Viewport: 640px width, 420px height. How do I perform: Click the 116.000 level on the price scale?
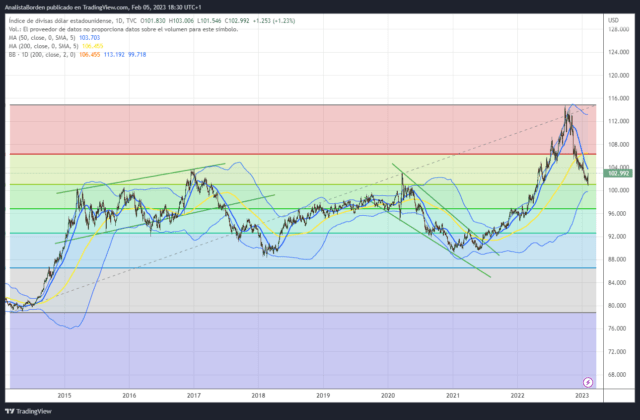tap(618, 98)
